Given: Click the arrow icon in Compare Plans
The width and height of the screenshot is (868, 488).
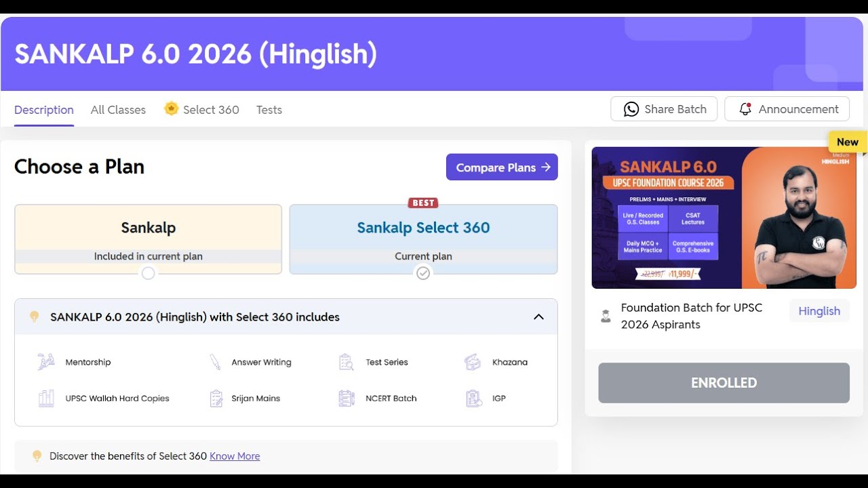Looking at the screenshot, I should 546,167.
